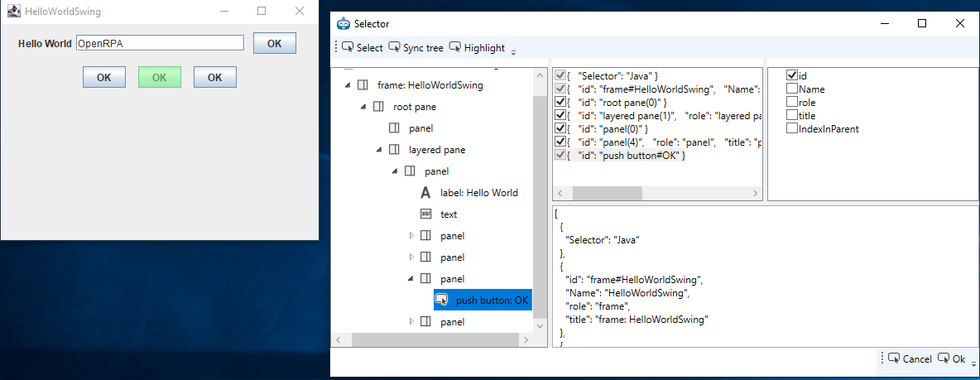Click the selector list horizontal scrollbar left arrow
980x380 pixels.
click(560, 193)
